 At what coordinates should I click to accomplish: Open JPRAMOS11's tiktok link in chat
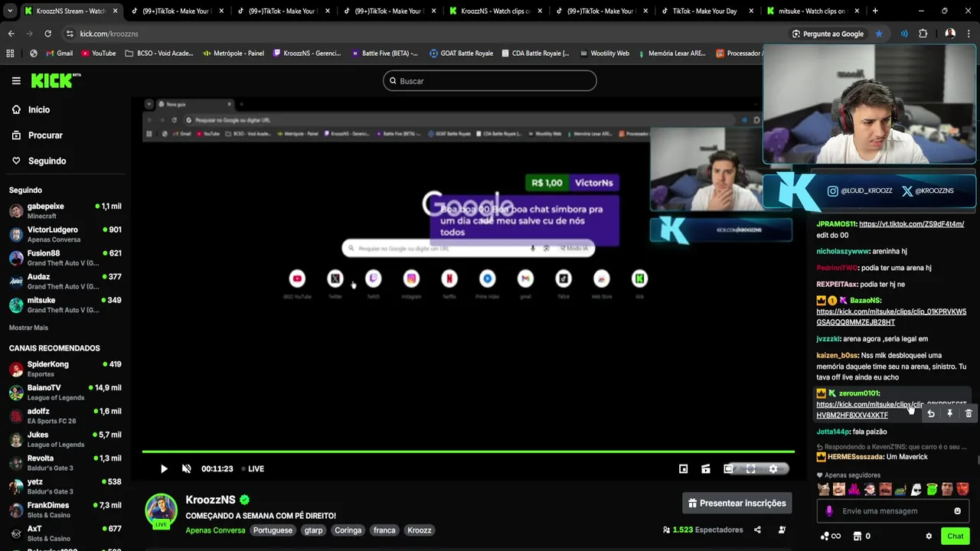pyautogui.click(x=911, y=224)
